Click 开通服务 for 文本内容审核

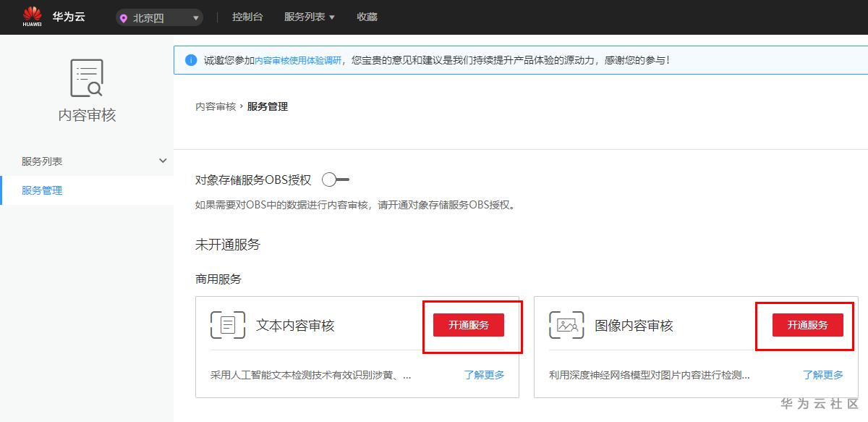tap(469, 325)
